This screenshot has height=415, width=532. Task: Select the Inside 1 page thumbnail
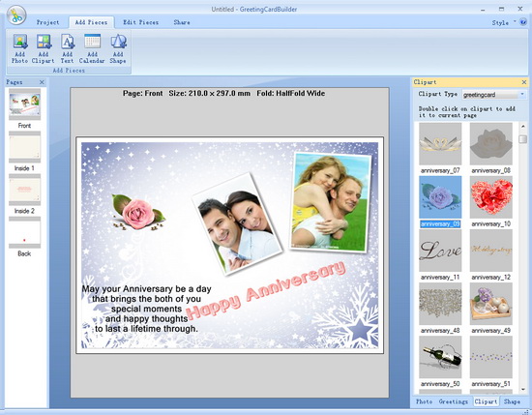tap(24, 147)
